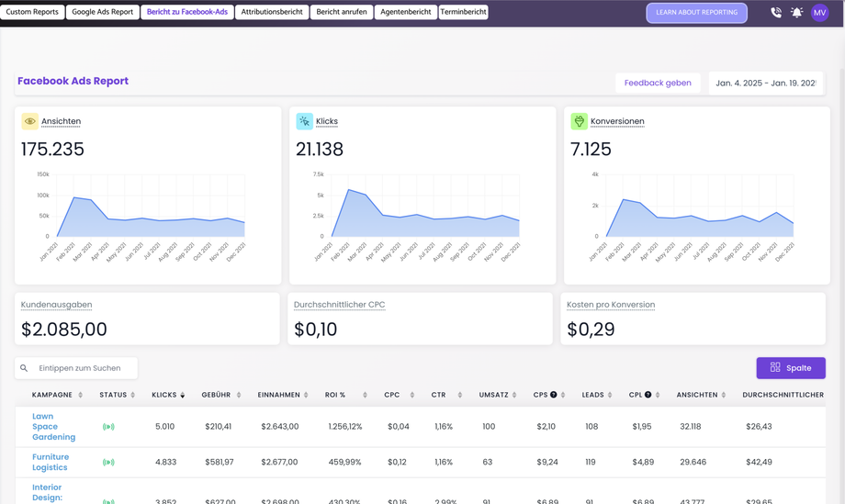Click the Learn About Reporting button
Image resolution: width=845 pixels, height=504 pixels.
coord(697,12)
